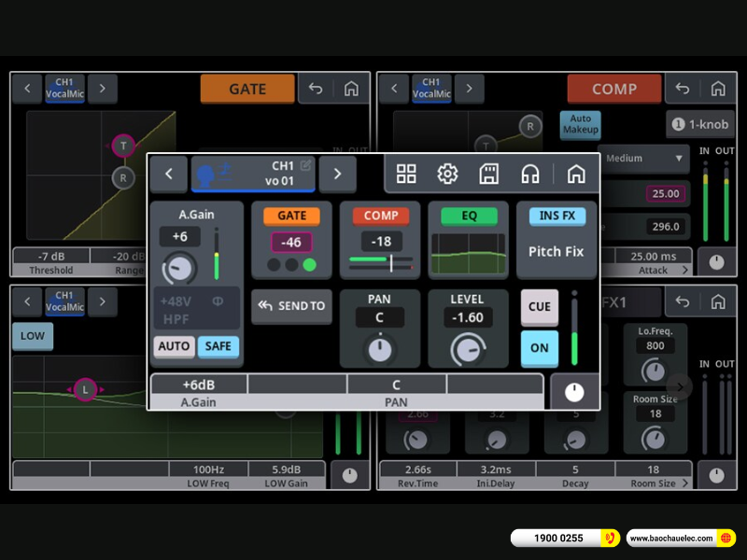Open the headphones monitor icon
The image size is (747, 560).
[530, 174]
